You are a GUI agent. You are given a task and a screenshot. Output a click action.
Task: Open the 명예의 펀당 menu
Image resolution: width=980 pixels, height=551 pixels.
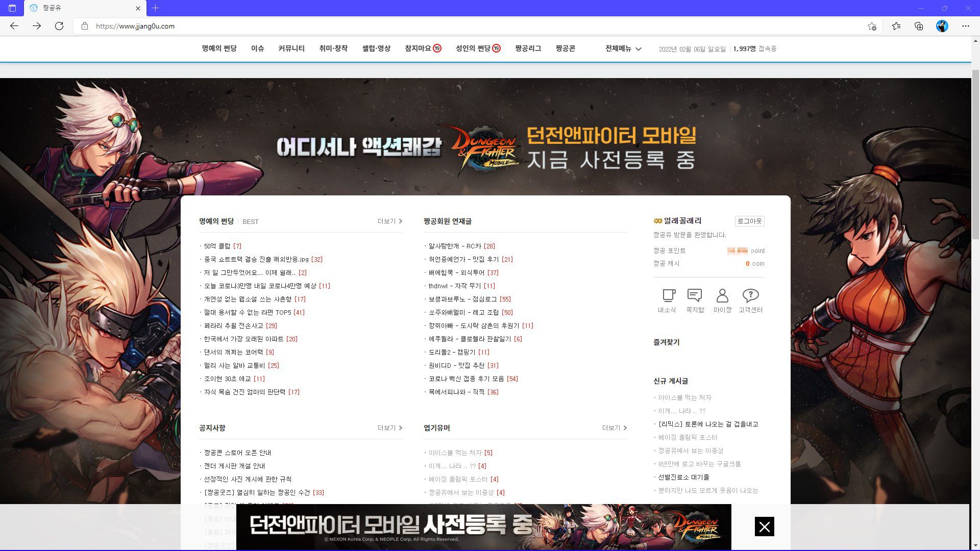pos(219,48)
